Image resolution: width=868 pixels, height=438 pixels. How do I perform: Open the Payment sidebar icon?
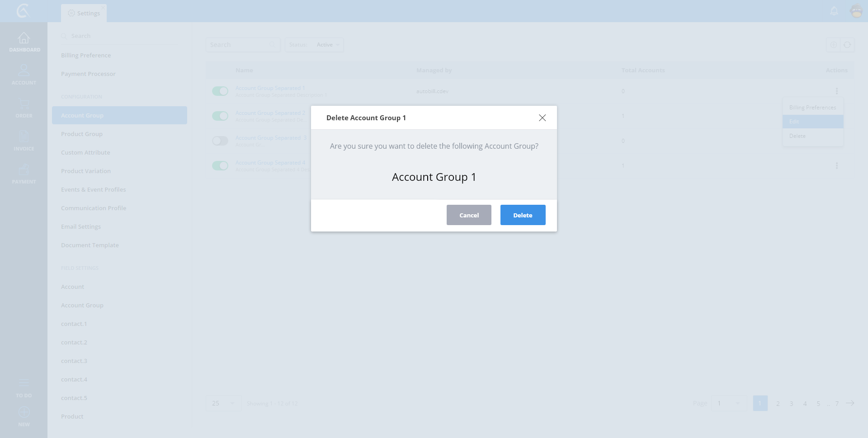click(x=24, y=170)
